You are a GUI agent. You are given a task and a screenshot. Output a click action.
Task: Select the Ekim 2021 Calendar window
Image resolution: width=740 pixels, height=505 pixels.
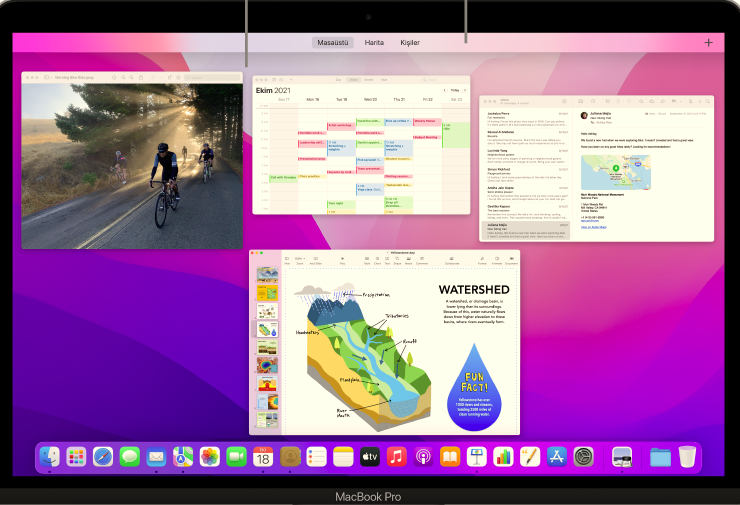(x=360, y=150)
